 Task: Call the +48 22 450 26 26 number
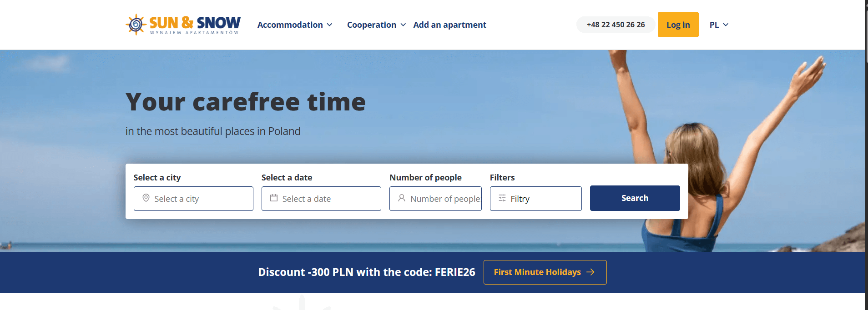pyautogui.click(x=616, y=25)
